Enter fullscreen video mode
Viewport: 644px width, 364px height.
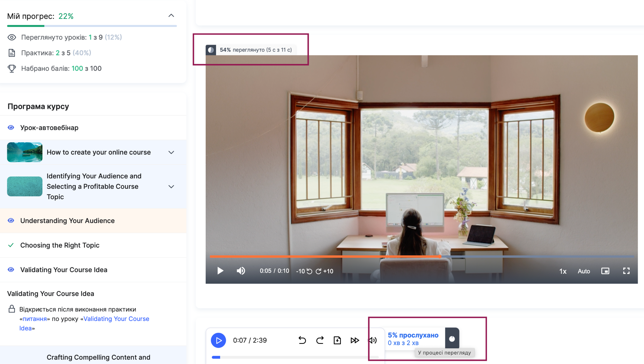[626, 271]
